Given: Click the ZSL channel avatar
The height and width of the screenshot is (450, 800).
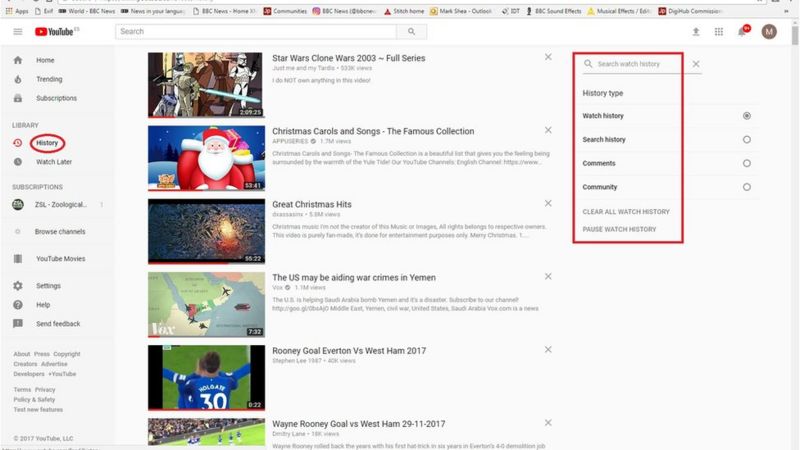Looking at the screenshot, I should point(18,205).
